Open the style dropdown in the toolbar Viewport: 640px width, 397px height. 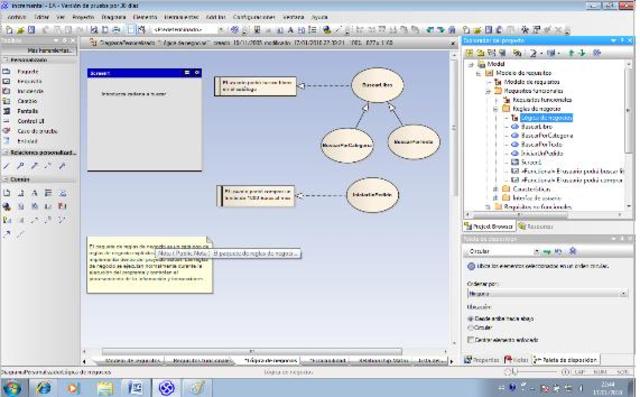221,30
